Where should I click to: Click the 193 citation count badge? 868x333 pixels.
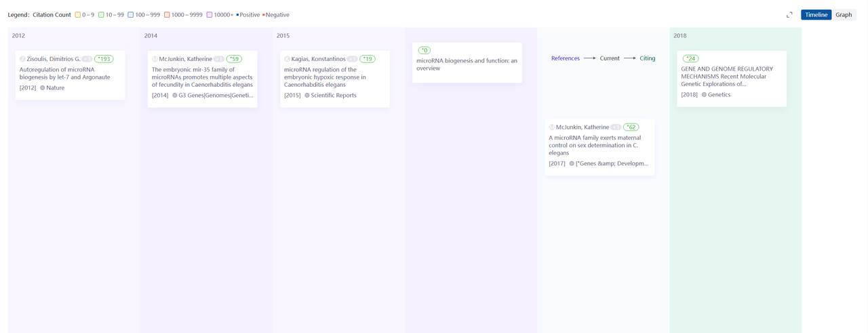(104, 59)
